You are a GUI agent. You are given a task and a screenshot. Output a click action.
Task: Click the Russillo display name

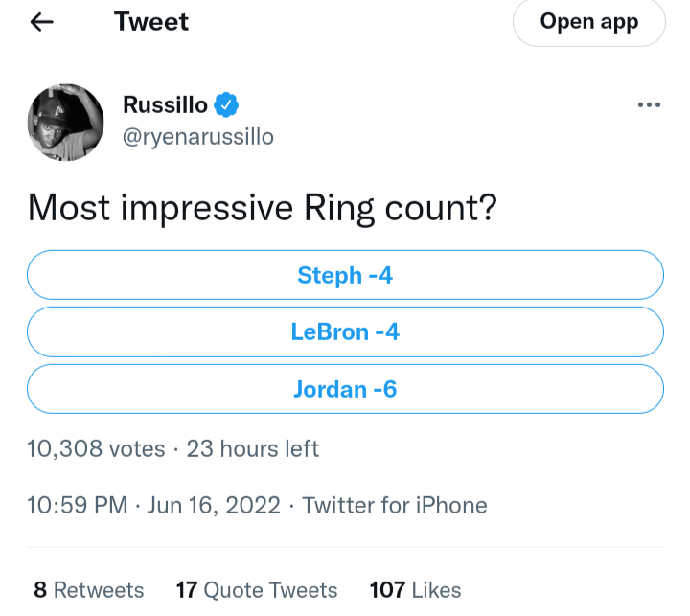(165, 105)
